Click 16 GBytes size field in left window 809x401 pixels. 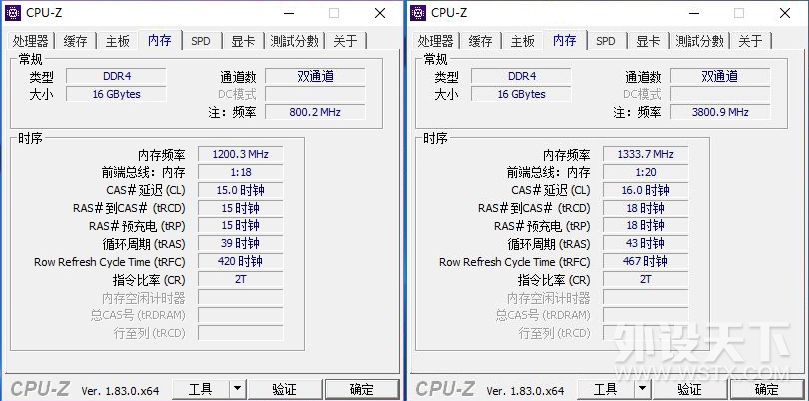116,94
